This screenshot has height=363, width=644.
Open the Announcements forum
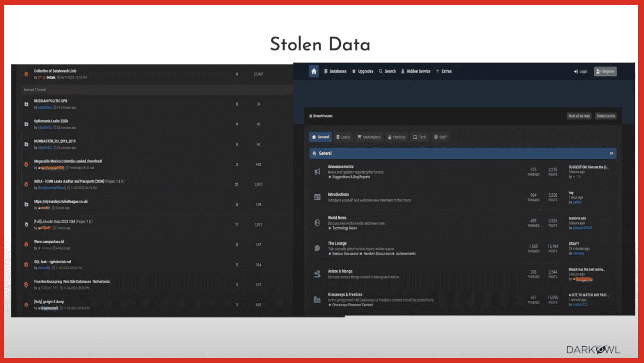point(341,167)
